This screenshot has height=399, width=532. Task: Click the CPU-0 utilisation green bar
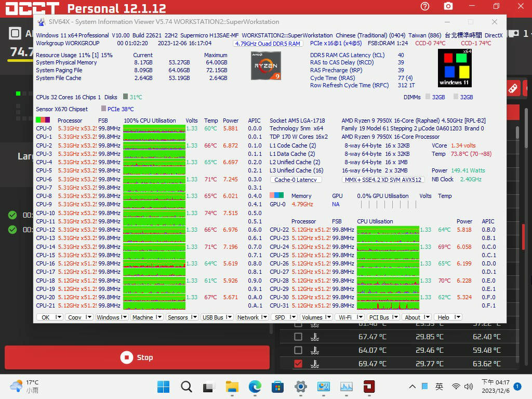pyautogui.click(x=154, y=128)
